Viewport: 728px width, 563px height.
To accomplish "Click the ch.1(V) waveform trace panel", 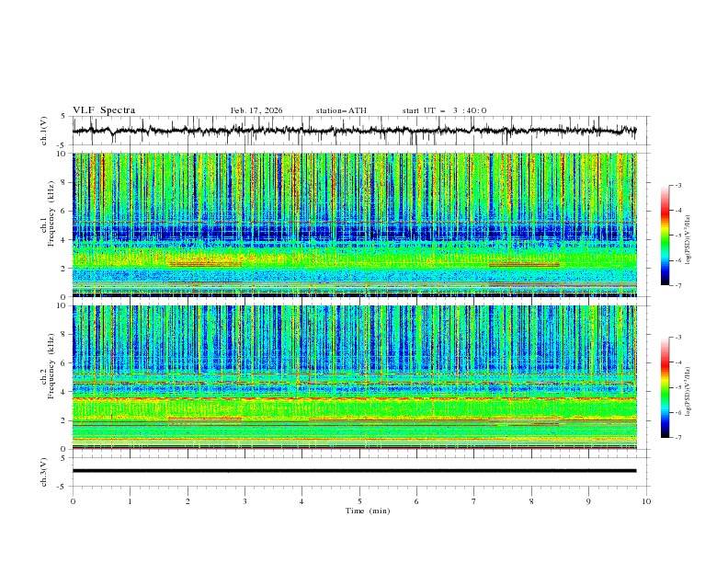I will (x=358, y=131).
